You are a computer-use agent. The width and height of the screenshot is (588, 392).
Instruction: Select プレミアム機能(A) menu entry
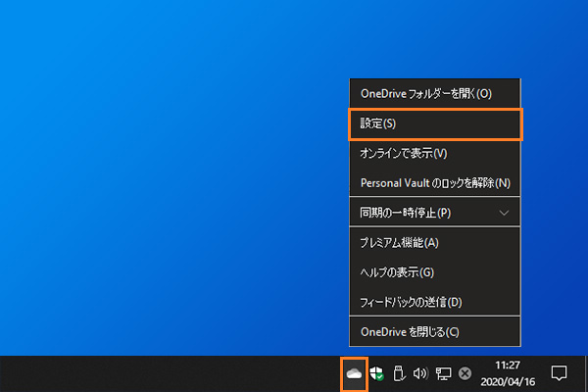click(x=435, y=243)
